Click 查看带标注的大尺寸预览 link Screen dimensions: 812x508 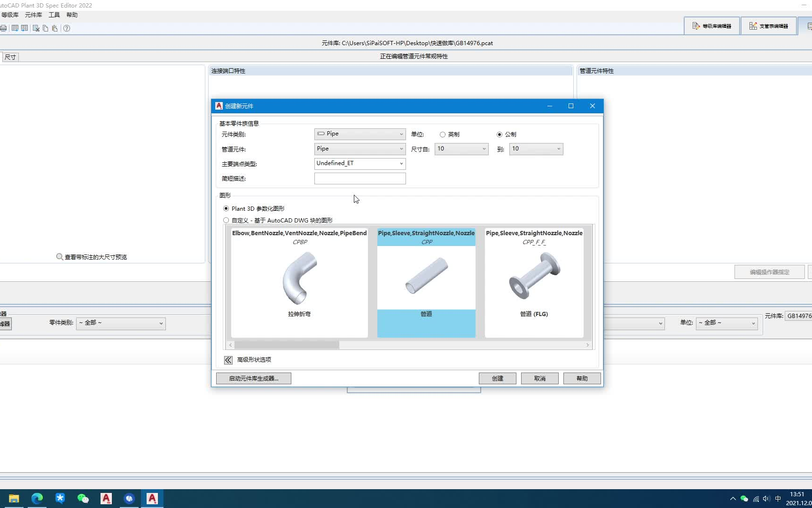(x=96, y=257)
